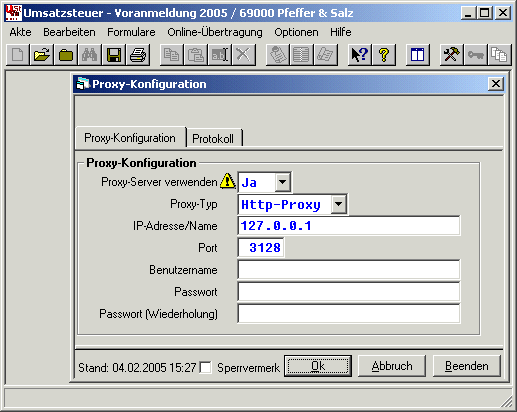Screen dimensions: 517x412
Task: Activate the context help arrow icon
Action: [360, 55]
